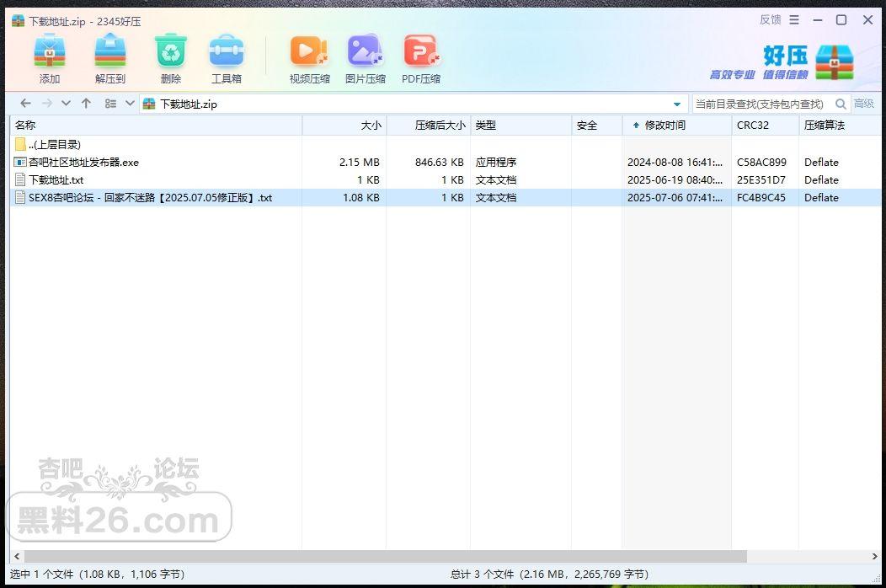
Task: Open the 视频压缩 video compression tool
Action: coord(309,51)
